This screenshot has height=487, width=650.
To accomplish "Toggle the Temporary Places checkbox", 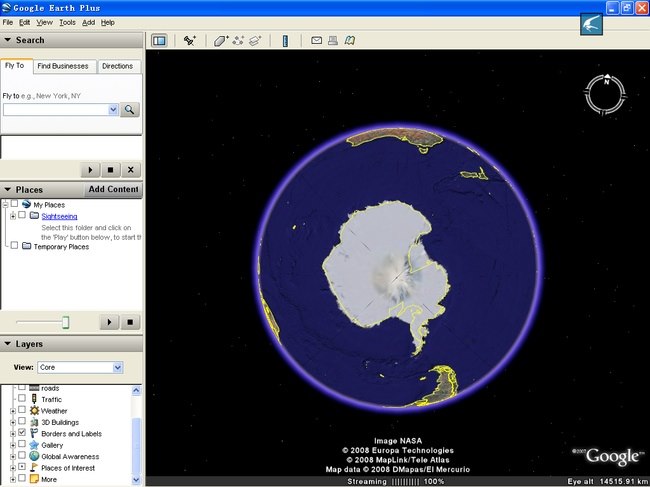I will tap(15, 245).
